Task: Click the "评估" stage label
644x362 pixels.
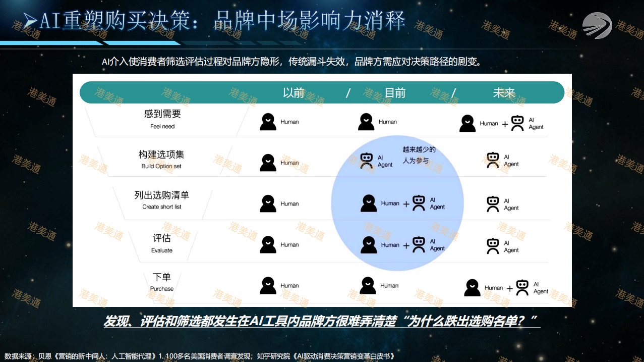Action: click(162, 238)
